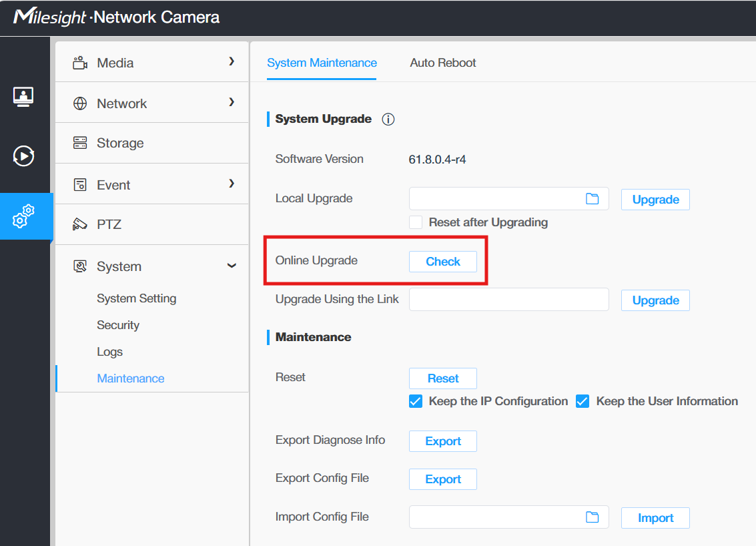Open Security submenu item

click(x=118, y=325)
